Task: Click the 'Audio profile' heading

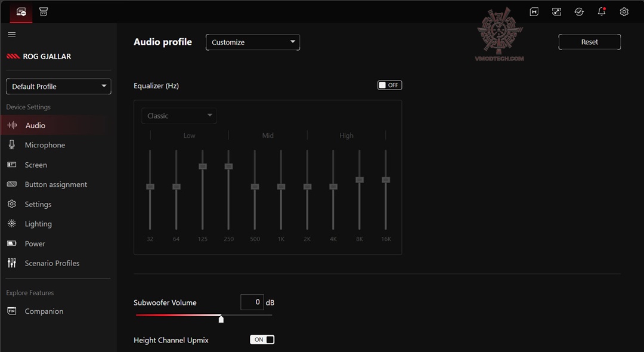Action: tap(163, 42)
